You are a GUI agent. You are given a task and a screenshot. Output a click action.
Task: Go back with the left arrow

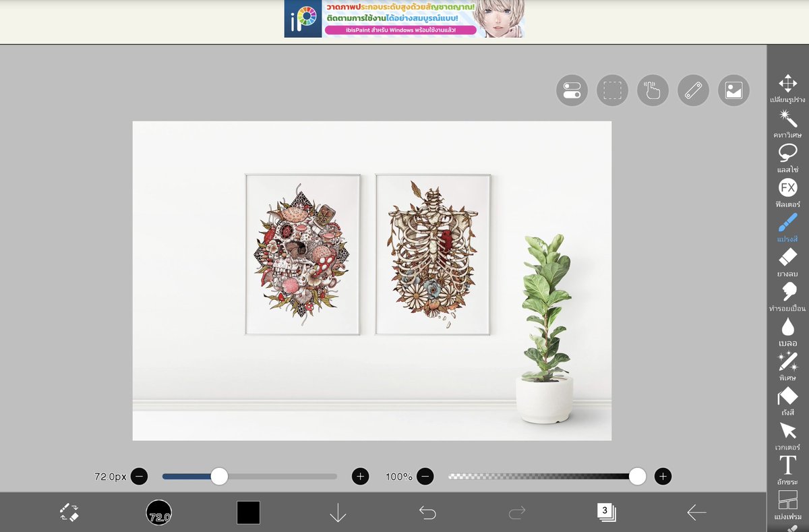[696, 512]
